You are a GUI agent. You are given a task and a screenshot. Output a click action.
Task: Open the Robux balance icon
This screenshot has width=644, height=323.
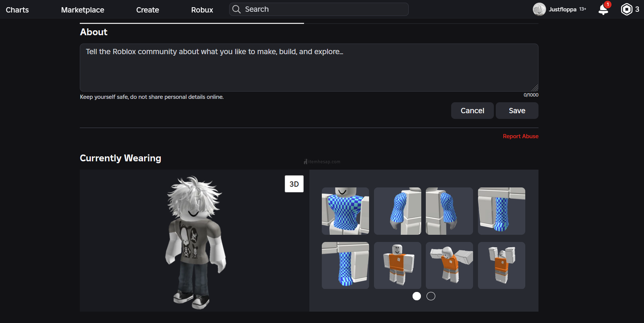click(x=627, y=9)
